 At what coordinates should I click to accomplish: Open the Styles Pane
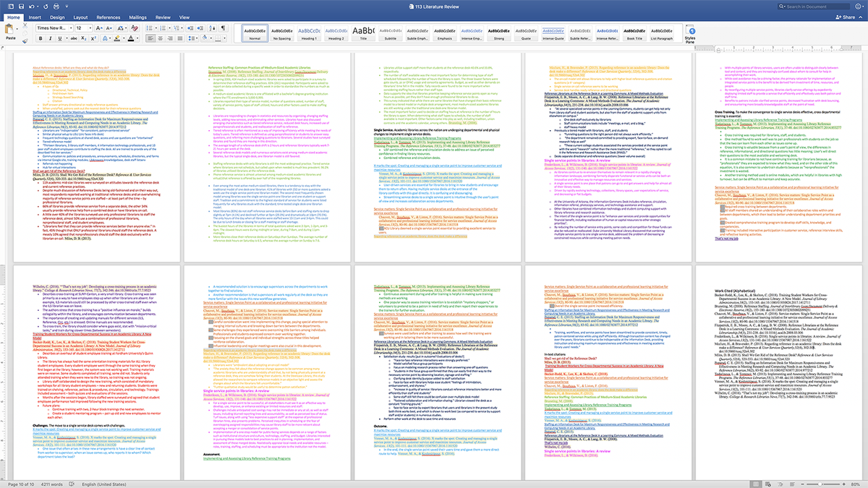point(689,33)
